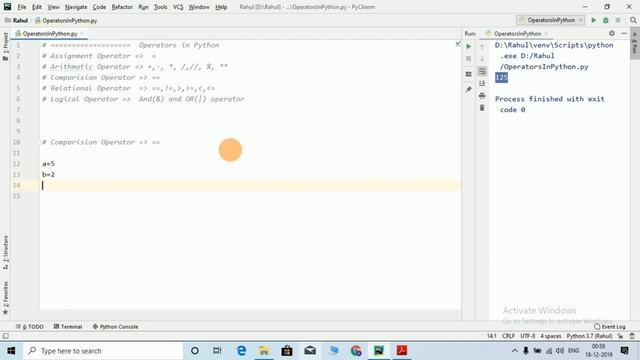Screen dimensions: 640x360
Task: Open the Windows Start menu
Action: (11, 351)
